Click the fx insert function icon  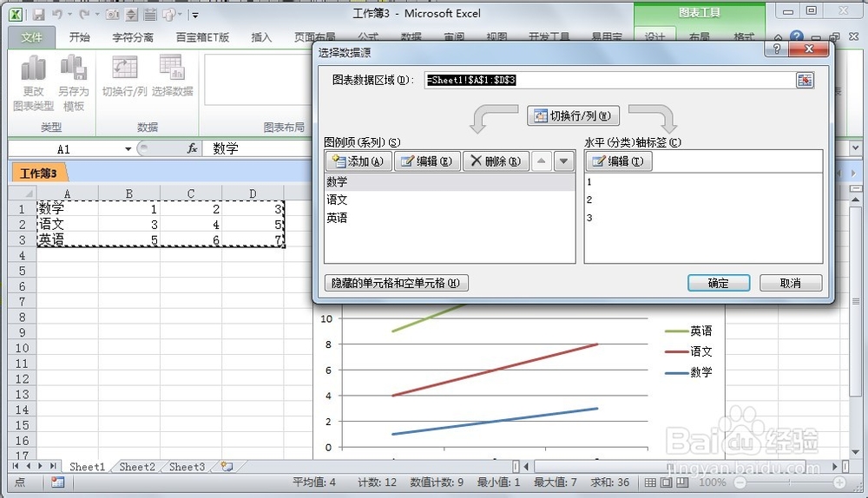(x=192, y=148)
